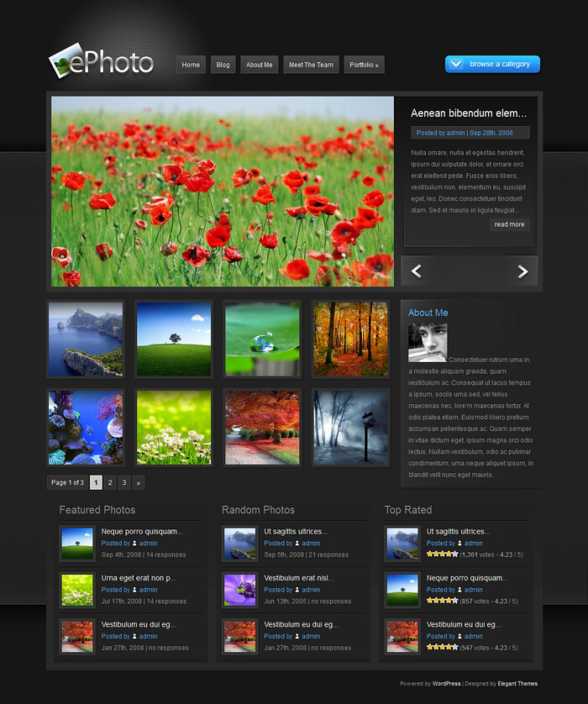Open Vestibulum eu dui eg... in Featured Photos
Image resolution: width=588 pixels, height=704 pixels.
coord(139,624)
